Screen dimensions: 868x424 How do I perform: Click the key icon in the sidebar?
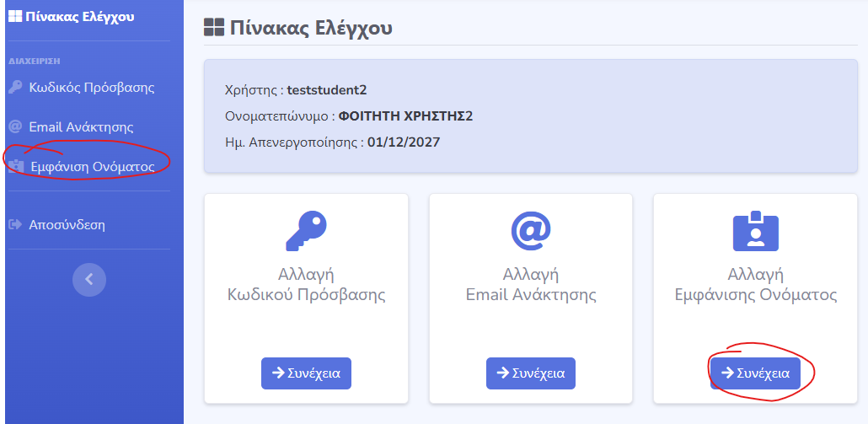tap(15, 87)
